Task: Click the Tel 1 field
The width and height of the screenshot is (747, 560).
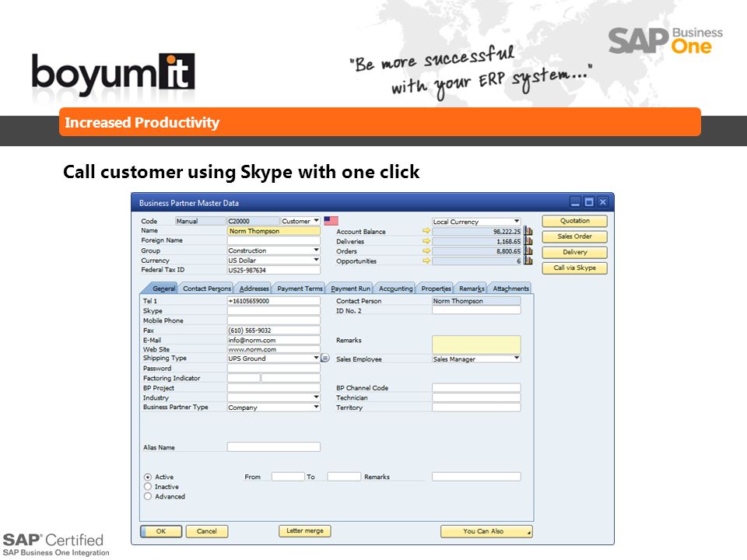Action: click(273, 300)
